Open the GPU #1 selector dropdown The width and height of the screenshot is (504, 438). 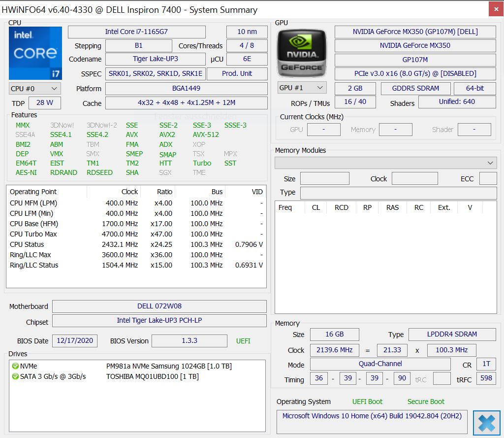302,88
